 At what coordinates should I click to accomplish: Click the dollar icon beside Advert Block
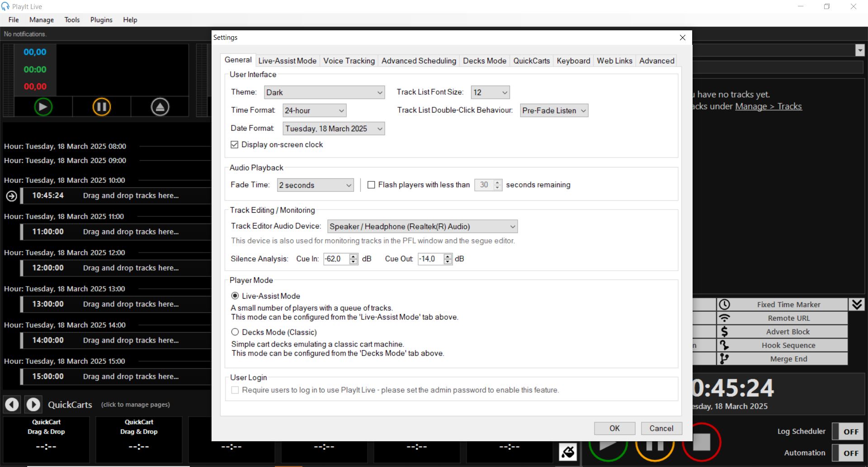[x=724, y=332]
